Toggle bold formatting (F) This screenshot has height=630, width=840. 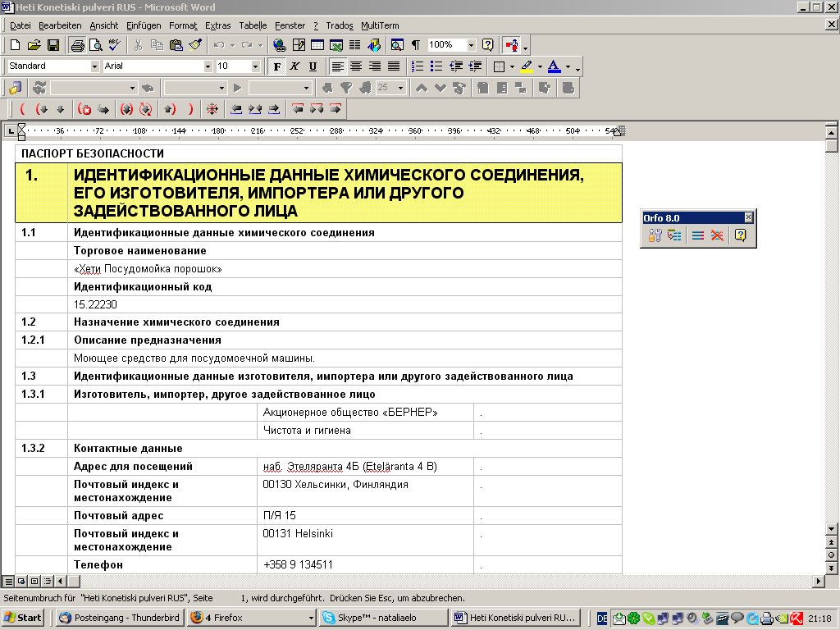(277, 66)
